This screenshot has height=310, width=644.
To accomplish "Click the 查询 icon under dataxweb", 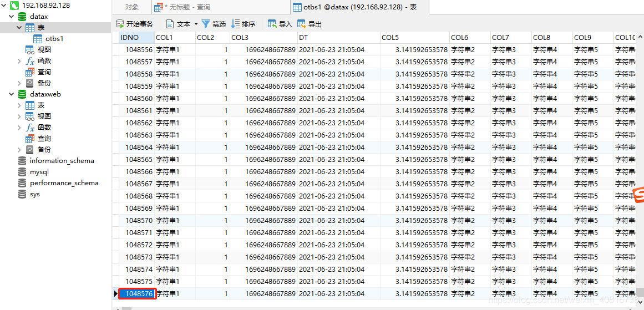I will 30,139.
